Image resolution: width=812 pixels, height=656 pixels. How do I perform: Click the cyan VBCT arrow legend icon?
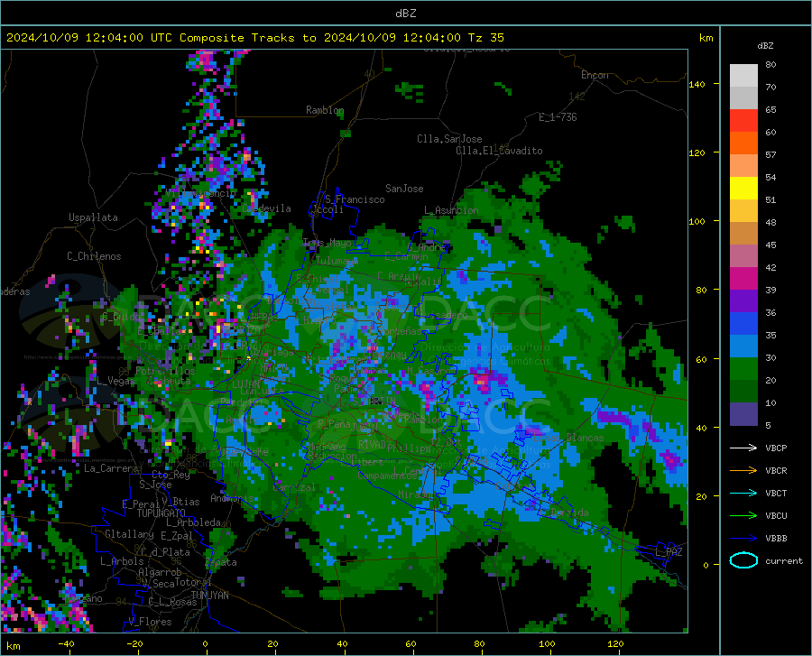(x=743, y=493)
